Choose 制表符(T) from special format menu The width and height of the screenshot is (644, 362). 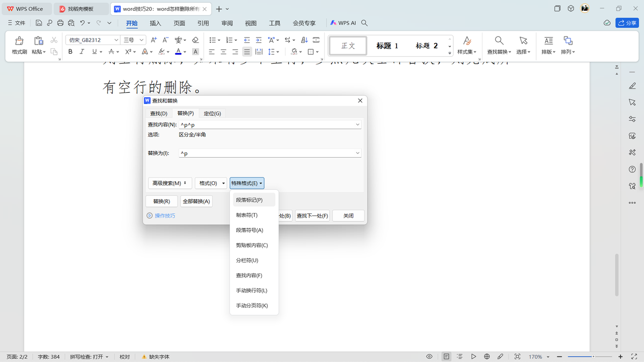click(254, 215)
